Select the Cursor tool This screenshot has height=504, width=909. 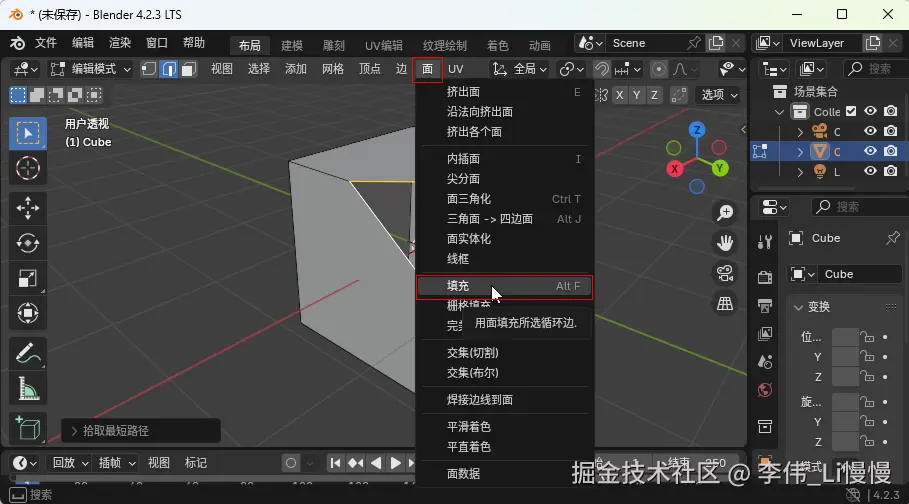click(x=28, y=169)
